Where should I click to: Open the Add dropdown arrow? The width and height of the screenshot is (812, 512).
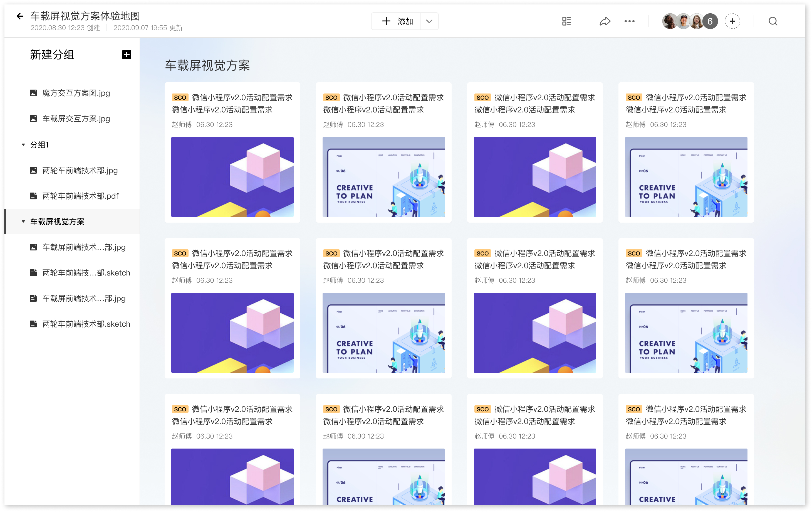click(429, 21)
